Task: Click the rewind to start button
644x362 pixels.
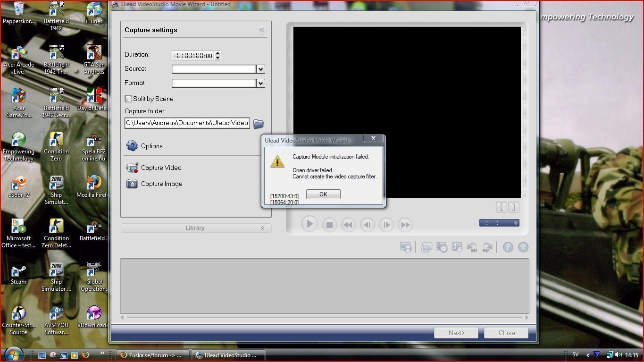Action: (x=348, y=225)
